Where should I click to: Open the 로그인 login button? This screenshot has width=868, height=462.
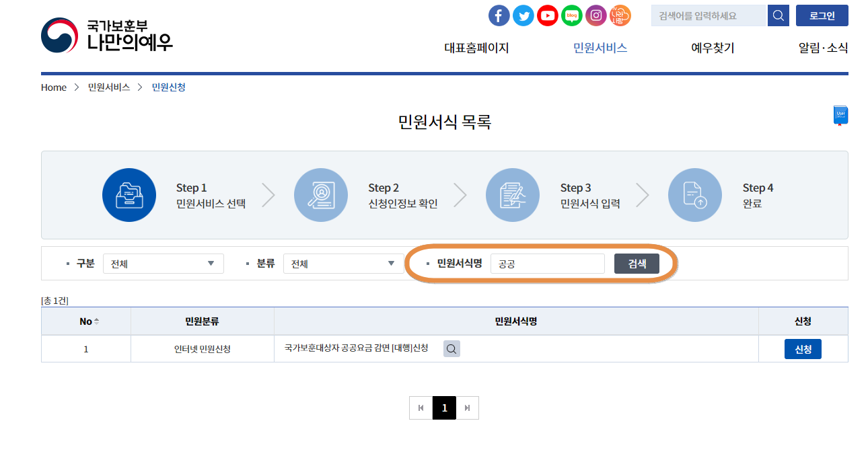pos(822,15)
